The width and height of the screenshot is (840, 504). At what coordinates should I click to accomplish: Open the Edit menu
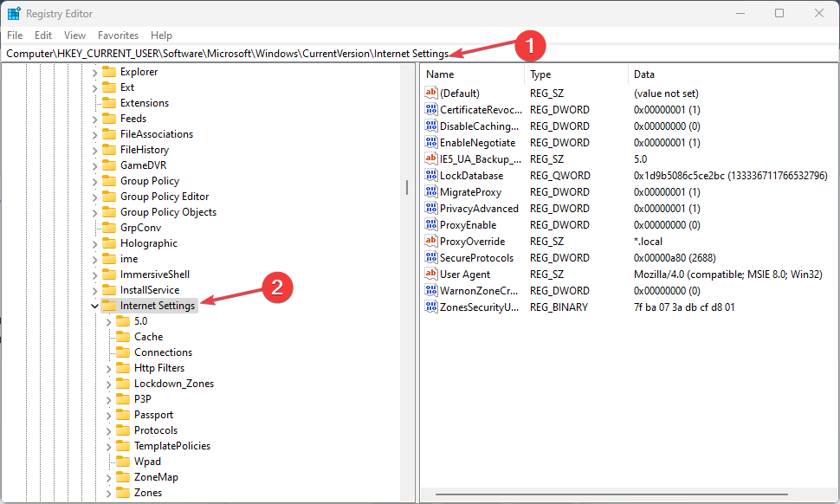click(x=42, y=36)
